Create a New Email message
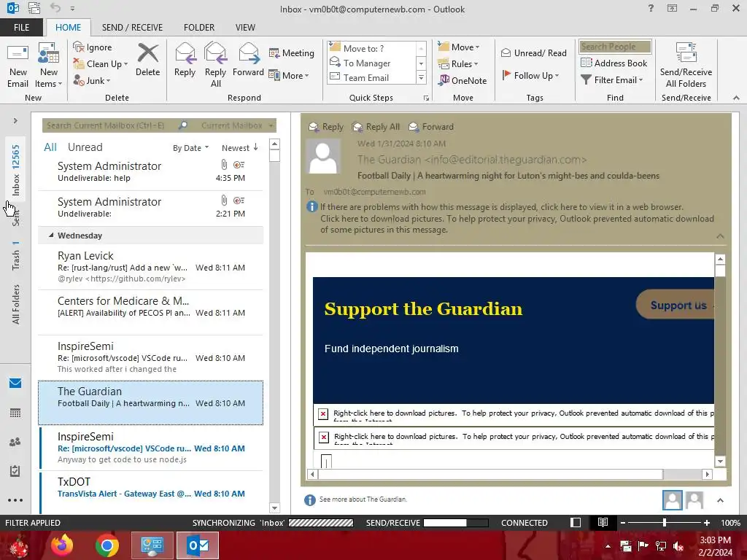 click(x=18, y=66)
